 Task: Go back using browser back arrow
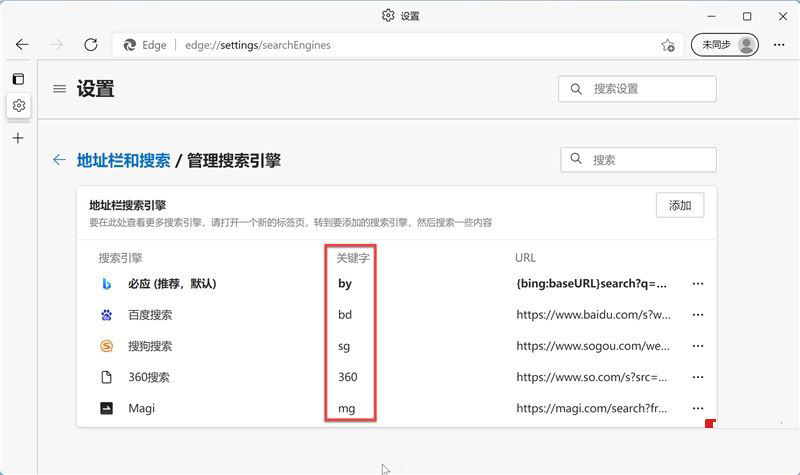(22, 45)
